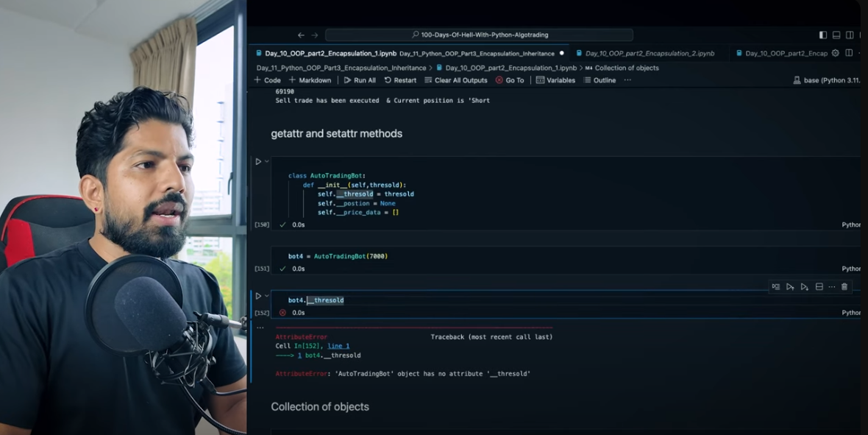Click execution count [150]

click(x=262, y=225)
